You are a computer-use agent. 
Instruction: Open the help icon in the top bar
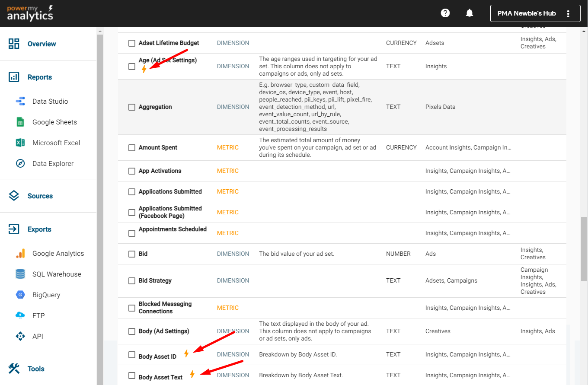[445, 13]
